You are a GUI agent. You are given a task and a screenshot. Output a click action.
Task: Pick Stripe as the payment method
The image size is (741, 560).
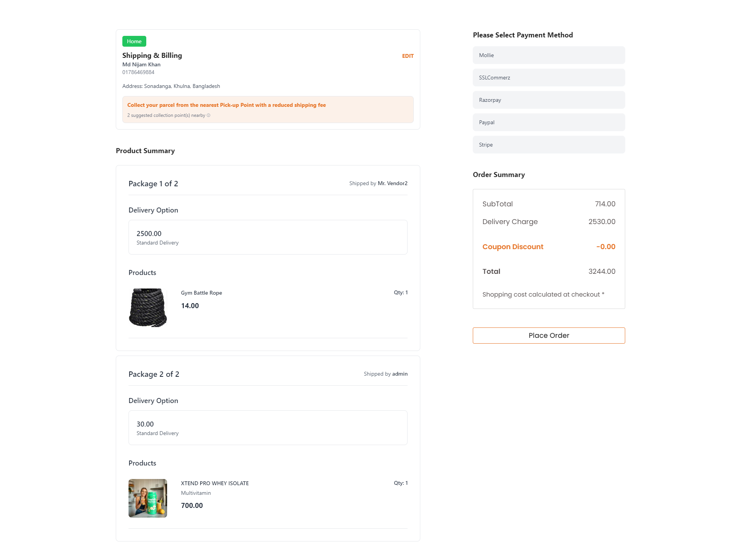coord(548,145)
